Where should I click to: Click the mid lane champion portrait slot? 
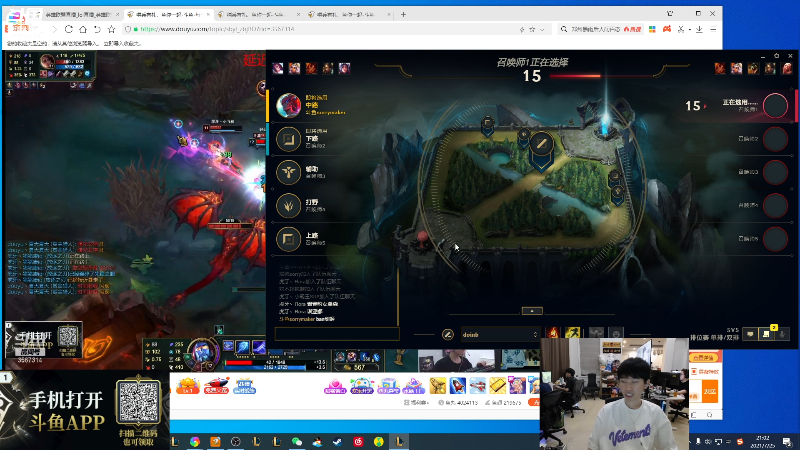tap(288, 106)
